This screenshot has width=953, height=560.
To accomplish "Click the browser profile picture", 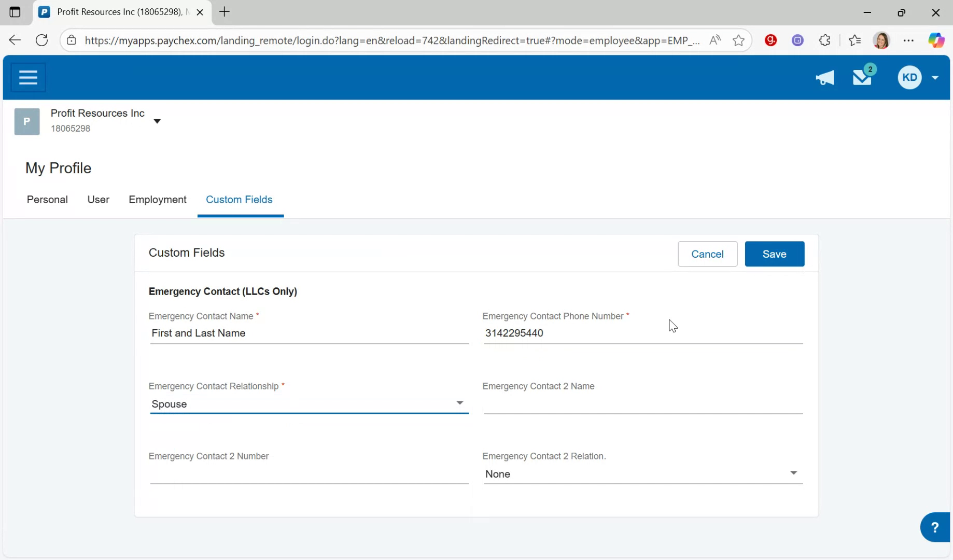I will tap(882, 40).
